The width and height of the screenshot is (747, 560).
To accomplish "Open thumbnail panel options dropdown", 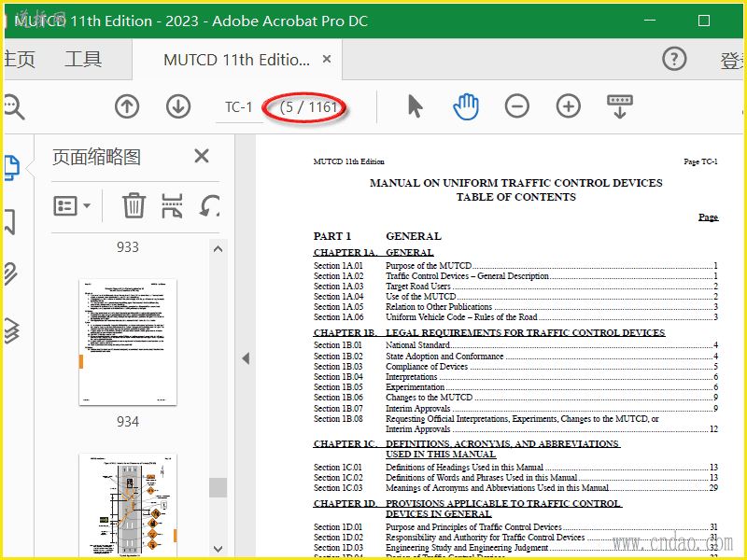I will [x=72, y=205].
